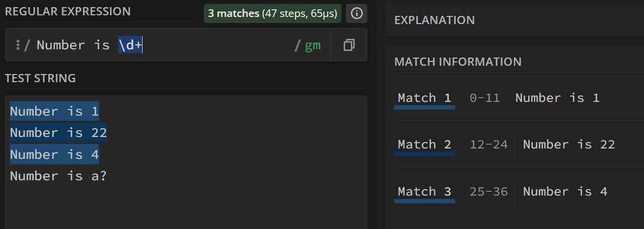Screen dimensions: 644x229
Task: Click highlighted "Number is 1" line in test string
Action: click(54, 112)
